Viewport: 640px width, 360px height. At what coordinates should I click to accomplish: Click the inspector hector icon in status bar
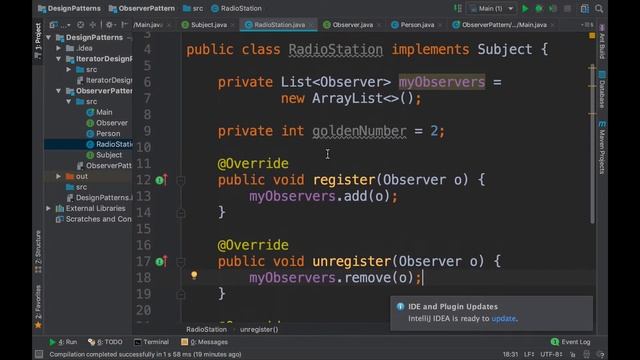pyautogui.click(x=587, y=354)
